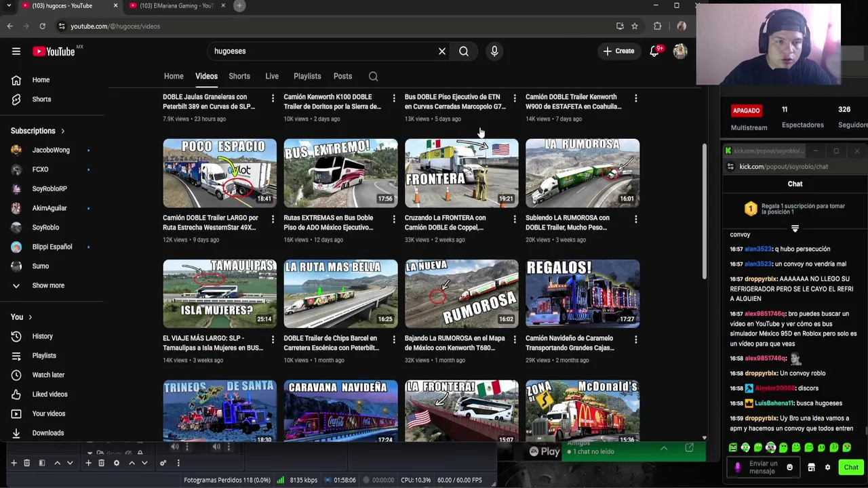The height and width of the screenshot is (488, 868).
Task: Open menu for Camión Kenworth K100 video
Action: pyautogui.click(x=393, y=98)
